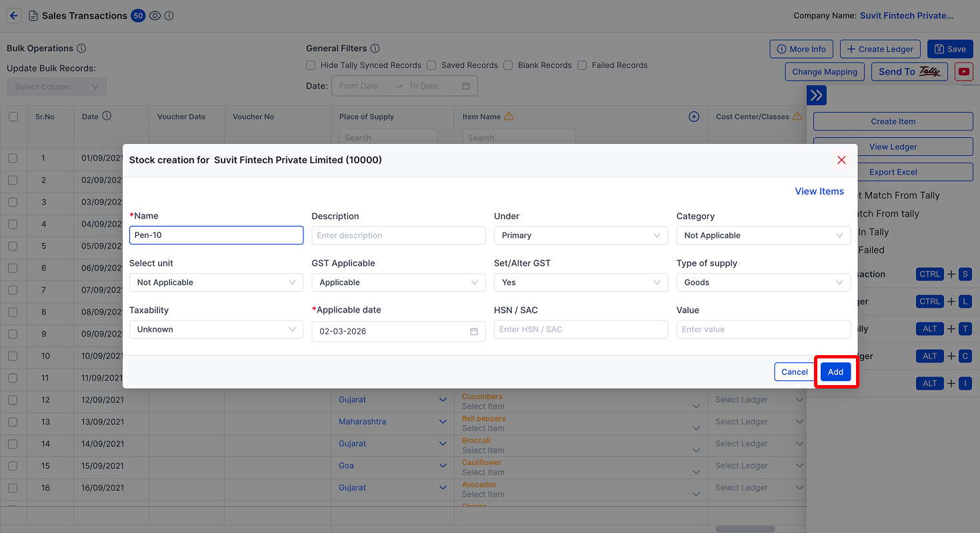Close the Stock creation dialog with red X
The height and width of the screenshot is (533, 980).
[841, 160]
